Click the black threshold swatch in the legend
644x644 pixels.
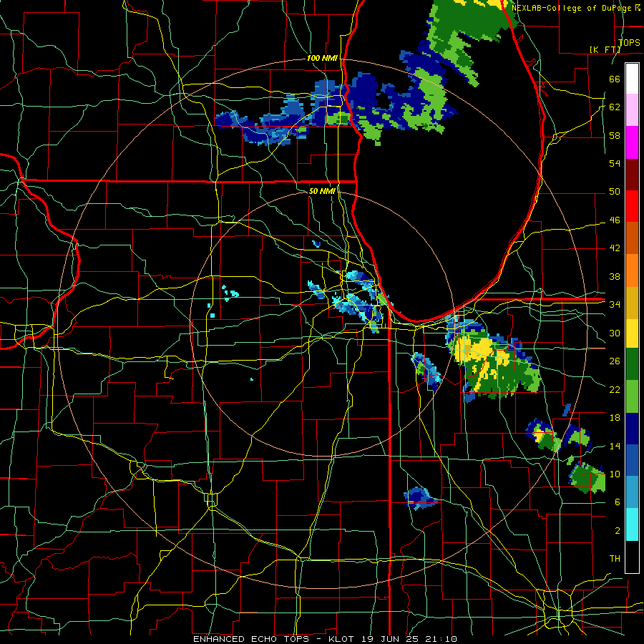tap(632, 557)
